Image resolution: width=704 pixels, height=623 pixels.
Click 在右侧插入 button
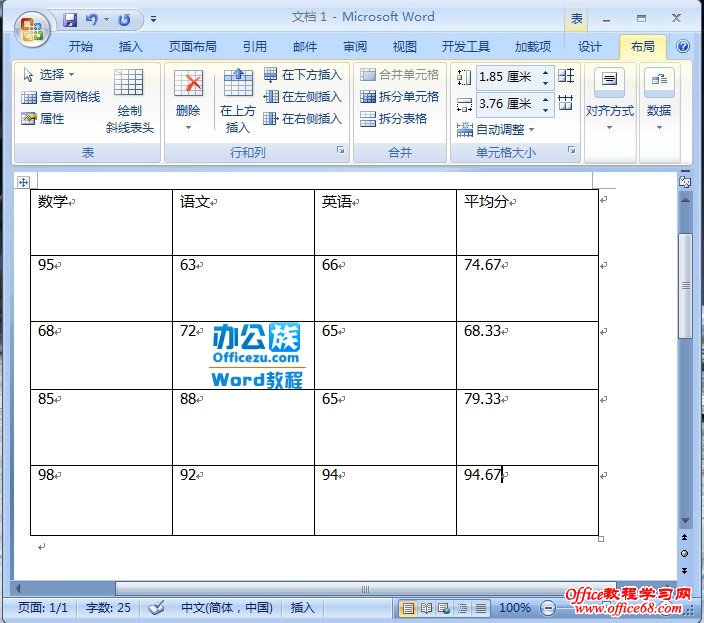click(303, 119)
